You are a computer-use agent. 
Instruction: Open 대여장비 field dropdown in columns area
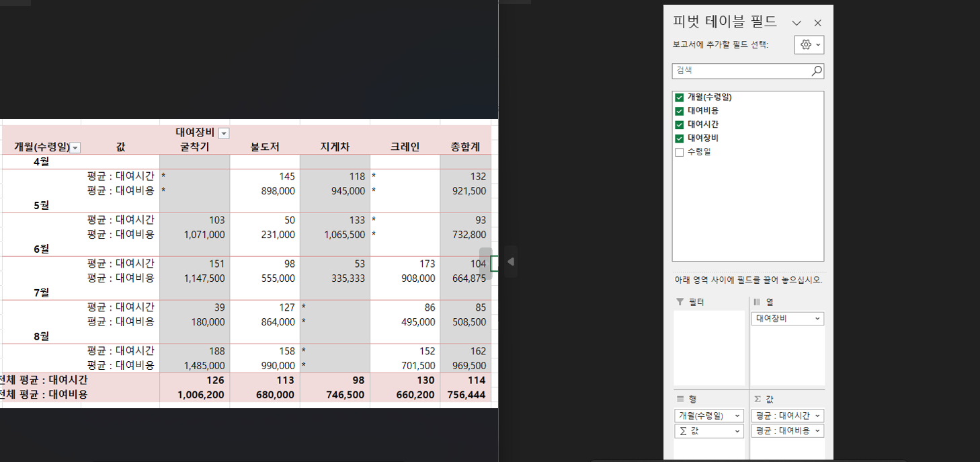coord(817,319)
